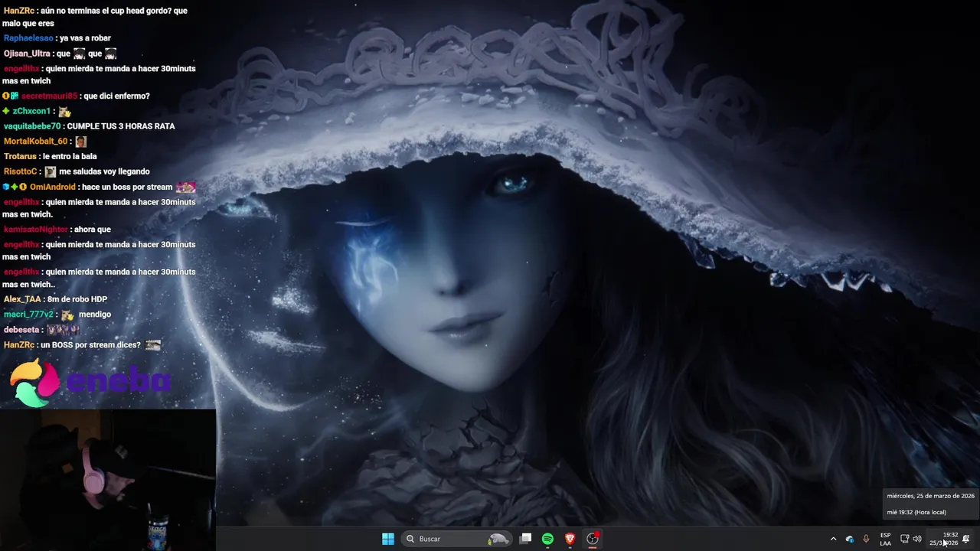Click the emote before 'mendigo' in macri_777v2's message
This screenshot has width=980, height=551.
[x=67, y=315]
